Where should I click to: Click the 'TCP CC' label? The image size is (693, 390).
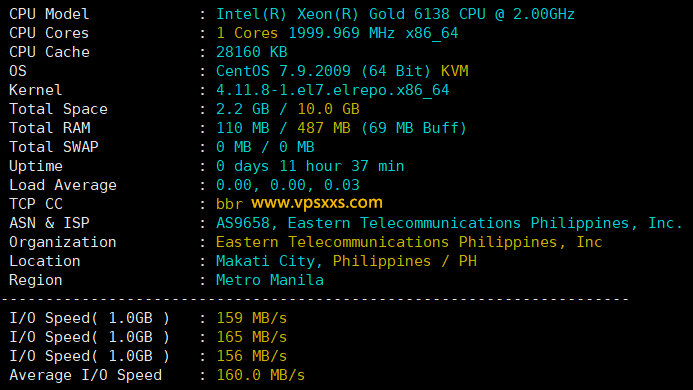[36, 204]
